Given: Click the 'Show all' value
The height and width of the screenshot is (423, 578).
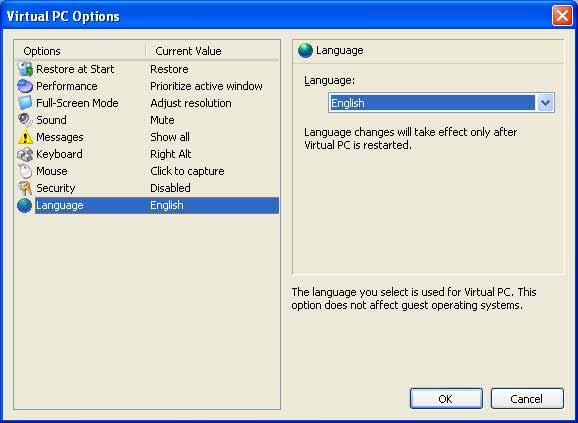Looking at the screenshot, I should pyautogui.click(x=170, y=137).
